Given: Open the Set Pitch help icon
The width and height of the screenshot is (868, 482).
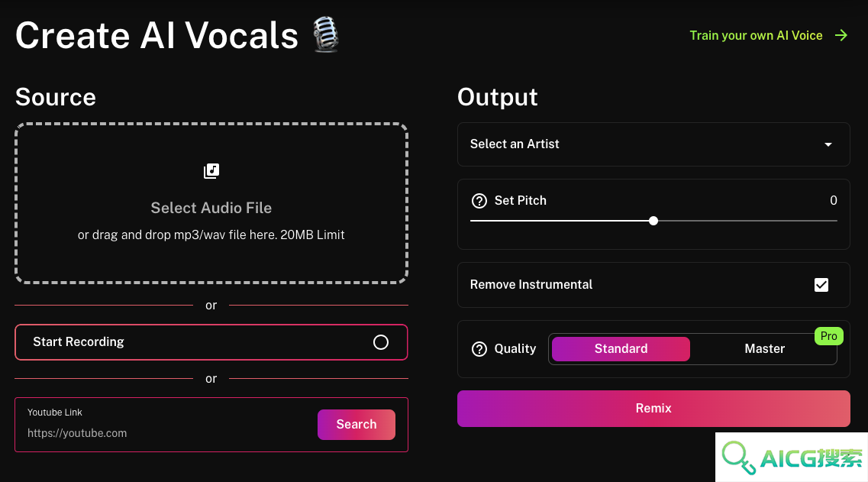Looking at the screenshot, I should coord(479,201).
